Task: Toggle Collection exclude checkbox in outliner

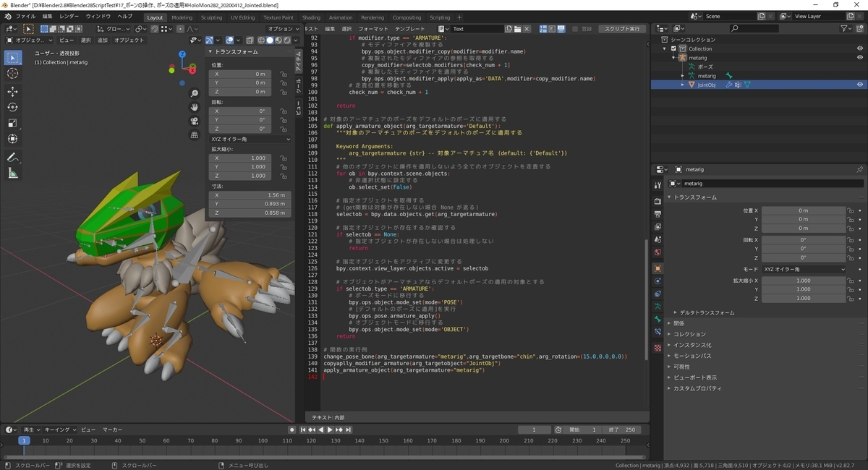Action: point(673,48)
